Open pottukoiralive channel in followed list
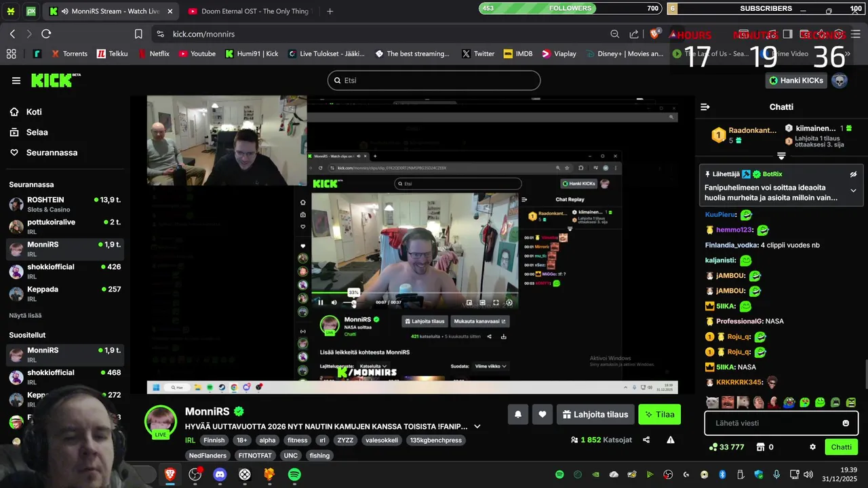The image size is (868, 488). point(65,226)
